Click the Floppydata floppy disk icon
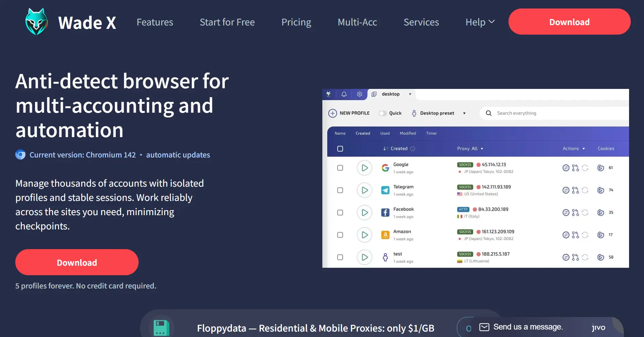 [161, 328]
